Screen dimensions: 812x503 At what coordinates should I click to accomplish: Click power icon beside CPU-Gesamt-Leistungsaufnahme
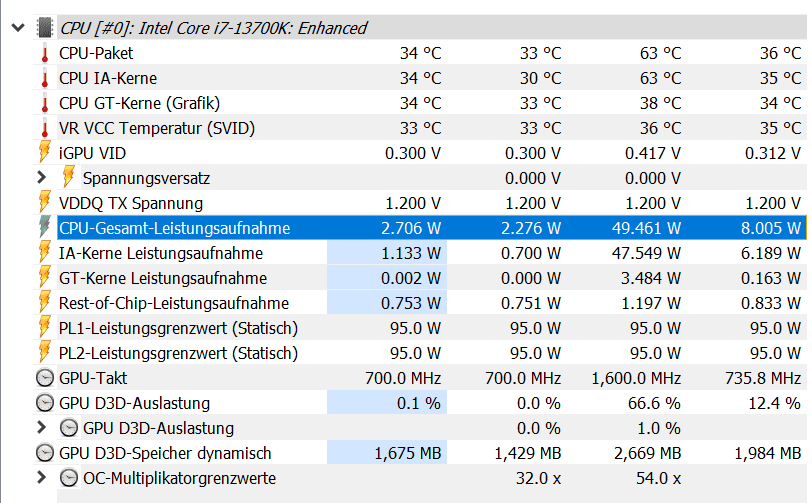45,227
